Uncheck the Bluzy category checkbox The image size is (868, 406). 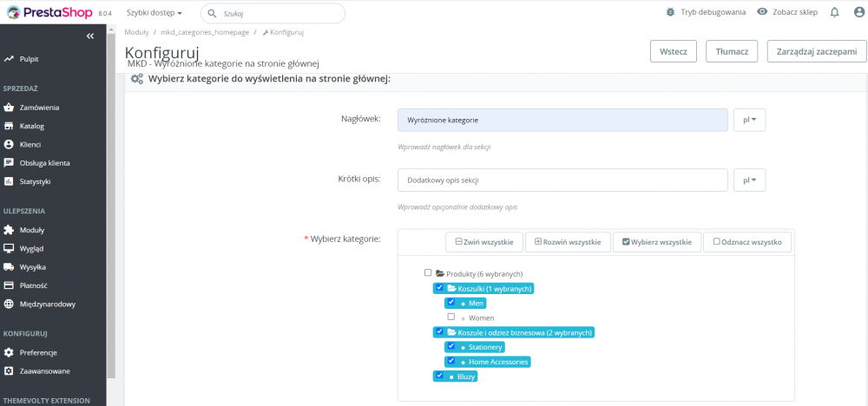[439, 376]
